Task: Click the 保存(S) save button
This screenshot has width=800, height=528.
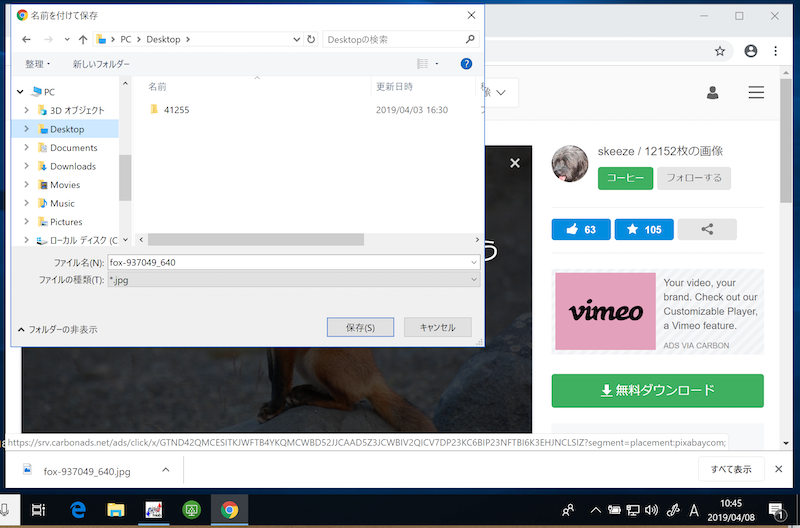Action: 360,327
